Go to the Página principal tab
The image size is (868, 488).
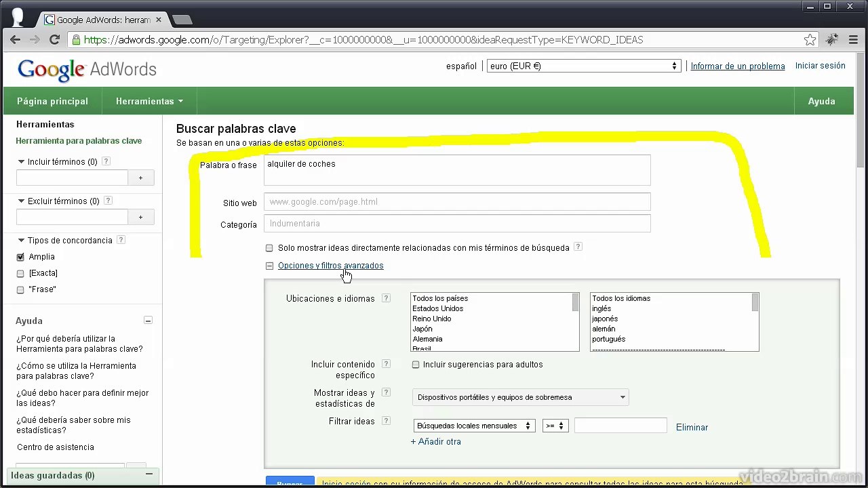coord(52,101)
